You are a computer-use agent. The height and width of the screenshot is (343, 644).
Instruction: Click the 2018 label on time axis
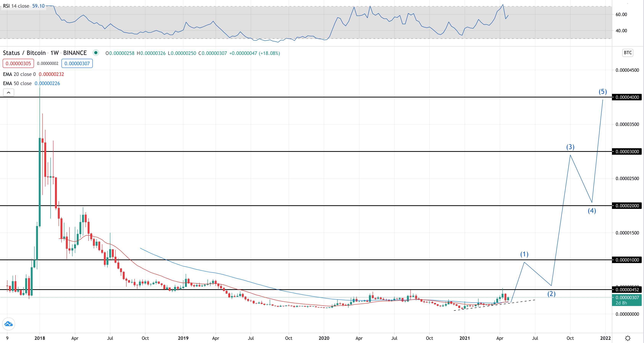pyautogui.click(x=40, y=338)
